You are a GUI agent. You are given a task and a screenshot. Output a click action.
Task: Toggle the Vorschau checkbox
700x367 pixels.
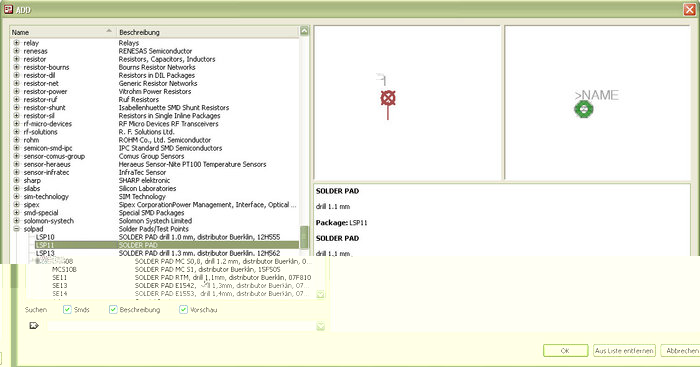(x=183, y=309)
